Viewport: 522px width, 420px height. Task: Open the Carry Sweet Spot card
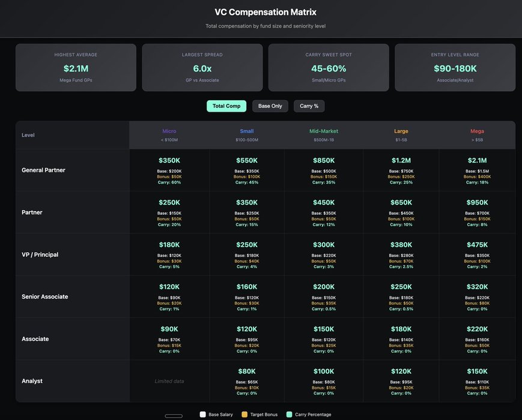[x=329, y=67]
